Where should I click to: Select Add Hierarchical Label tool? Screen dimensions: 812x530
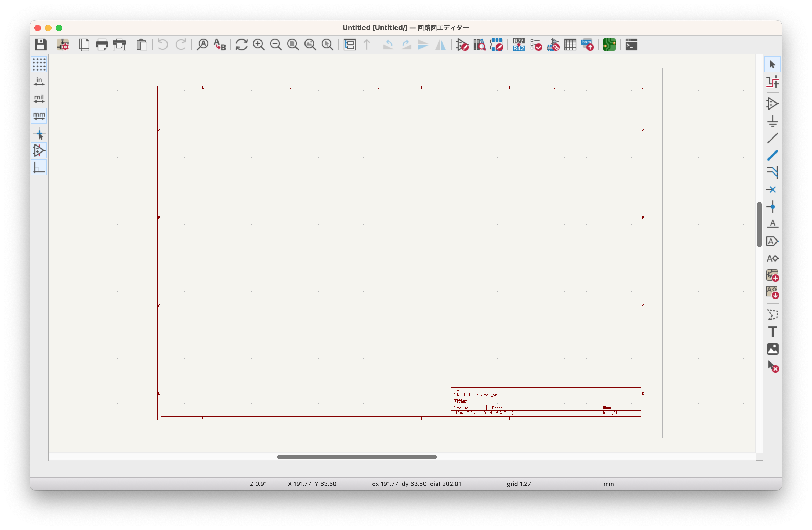point(773,258)
